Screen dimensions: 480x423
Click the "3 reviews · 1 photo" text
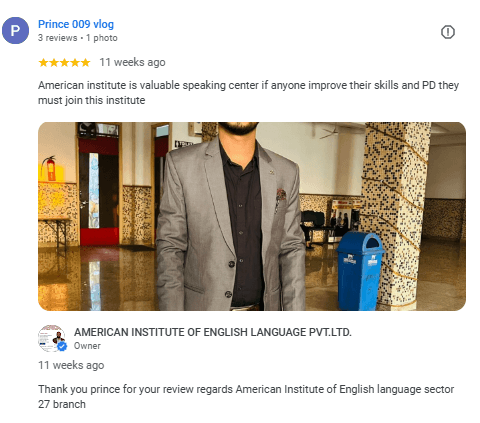[78, 38]
